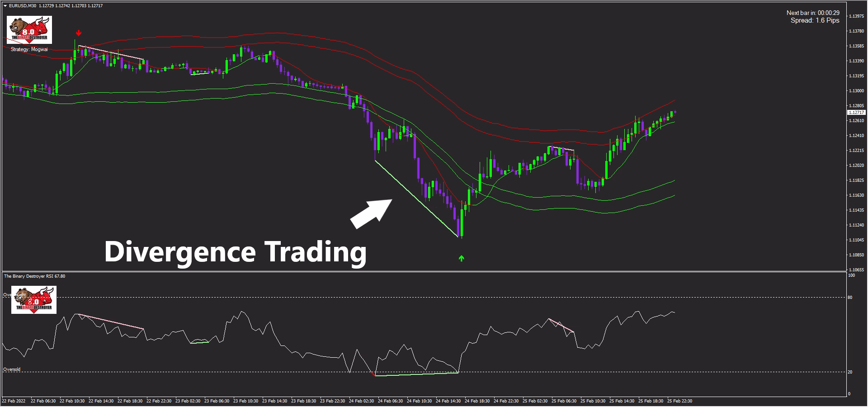Click the Binary Destroyer logo in RSI panel

(x=34, y=300)
